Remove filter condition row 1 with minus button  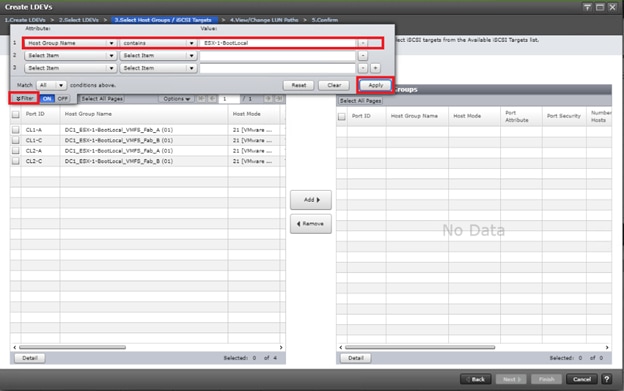pyautogui.click(x=363, y=43)
